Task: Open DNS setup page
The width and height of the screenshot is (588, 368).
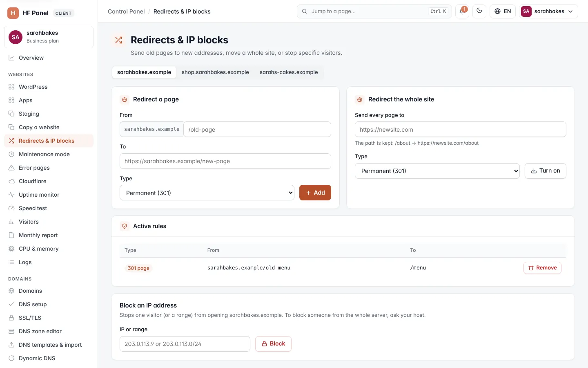Action: point(49,304)
